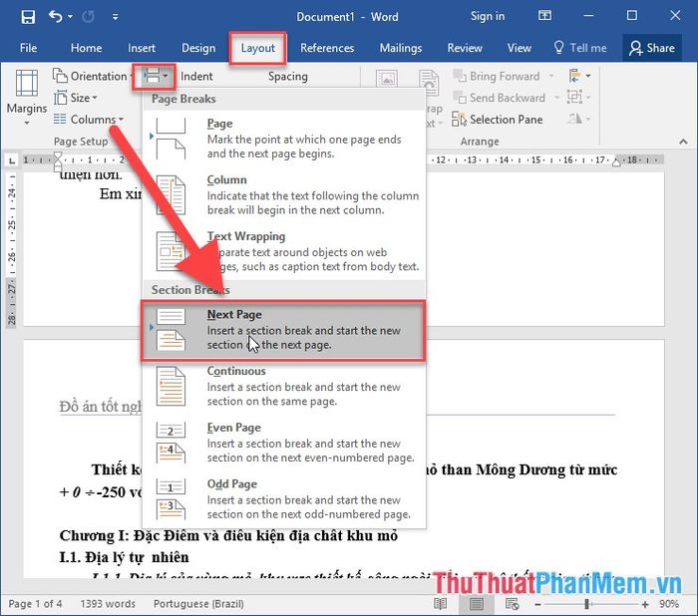This screenshot has width=698, height=616.
Task: Switch to the Home tab
Action: [x=86, y=48]
